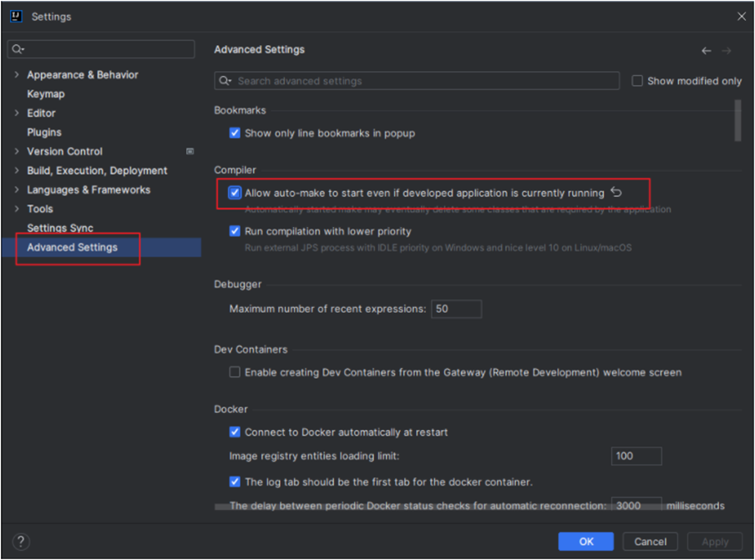Viewport: 755px width, 560px height.
Task: Click the Docker section heading
Action: 231,409
